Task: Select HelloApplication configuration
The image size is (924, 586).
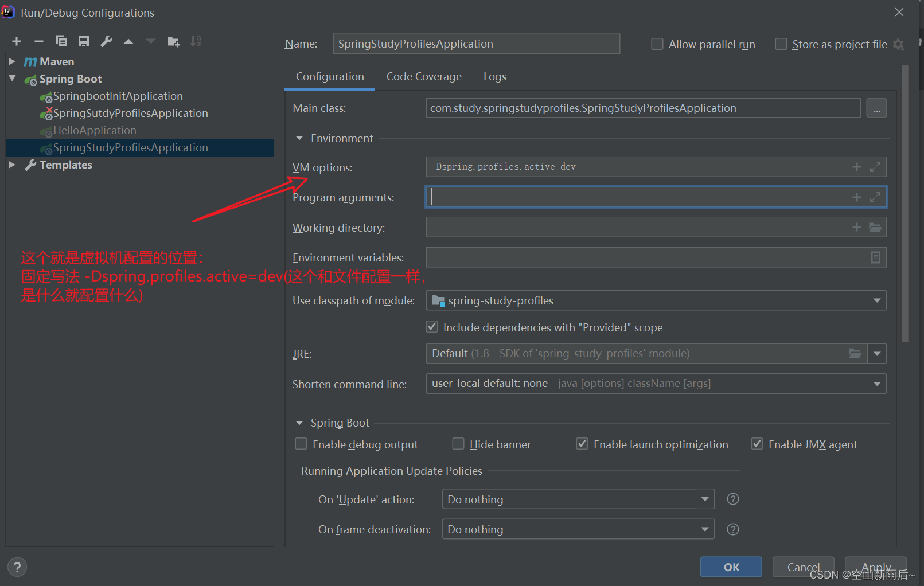Action: tap(95, 130)
